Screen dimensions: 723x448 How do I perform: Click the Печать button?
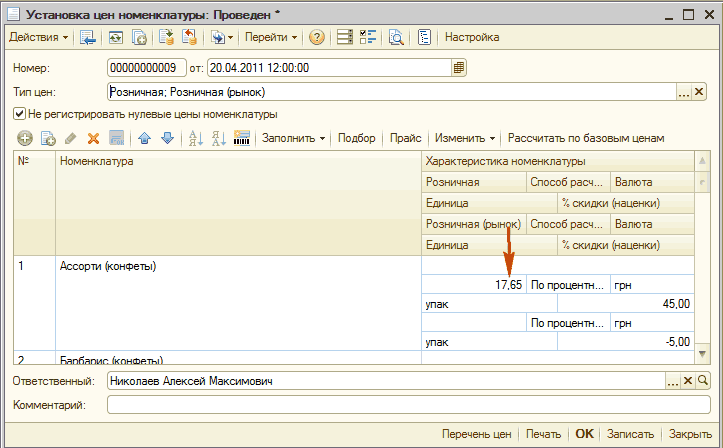tap(543, 434)
